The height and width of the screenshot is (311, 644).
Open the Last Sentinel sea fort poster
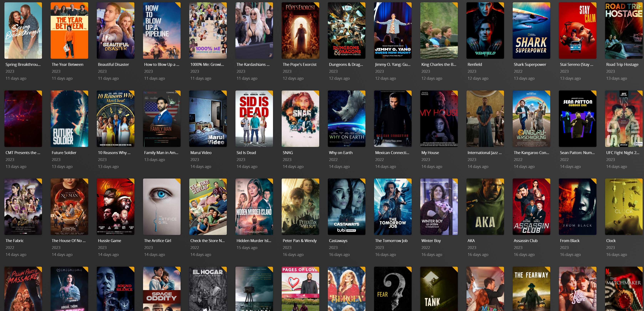coord(254,289)
